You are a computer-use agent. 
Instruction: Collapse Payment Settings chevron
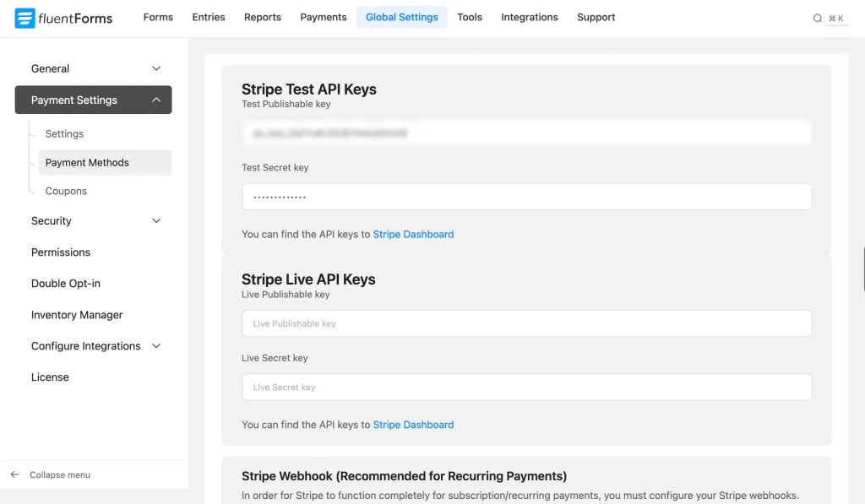[156, 100]
